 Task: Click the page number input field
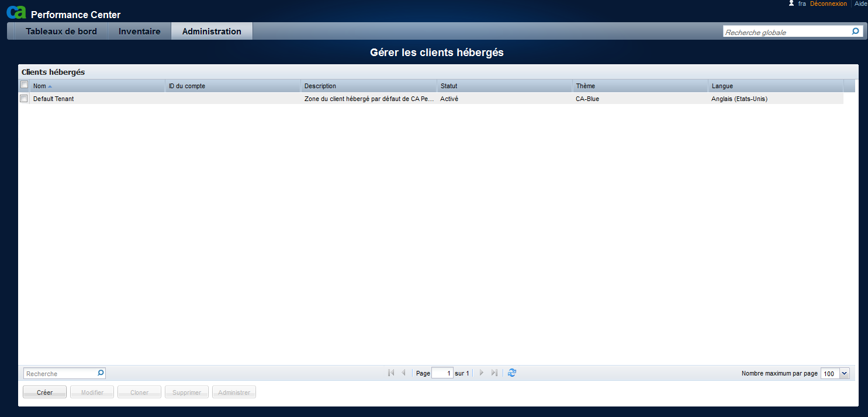[442, 373]
